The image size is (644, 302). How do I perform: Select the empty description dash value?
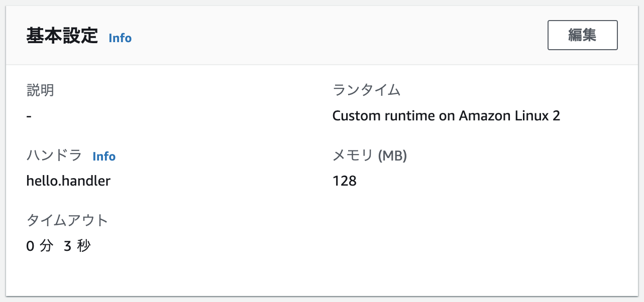[29, 115]
